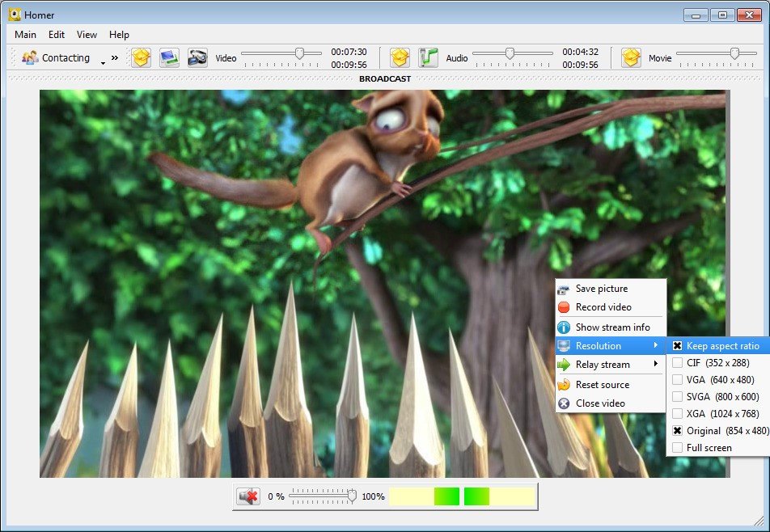
Task: Click the Audio label in toolbar
Action: point(457,58)
